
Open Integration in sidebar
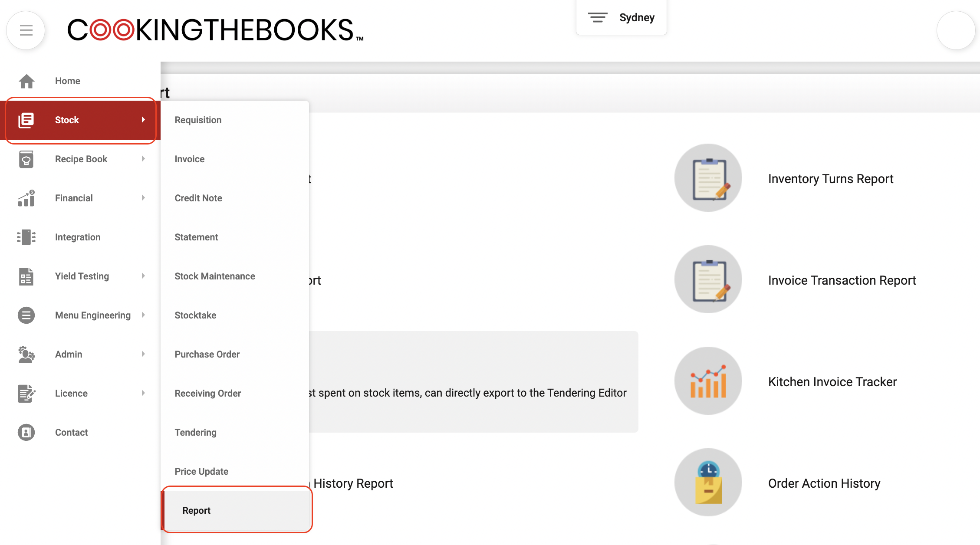(x=80, y=237)
